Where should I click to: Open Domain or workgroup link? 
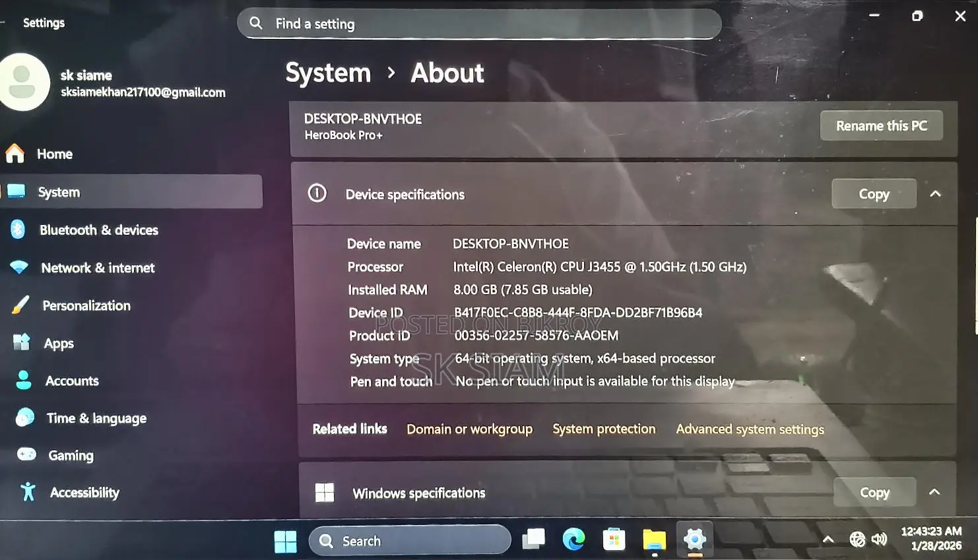469,429
